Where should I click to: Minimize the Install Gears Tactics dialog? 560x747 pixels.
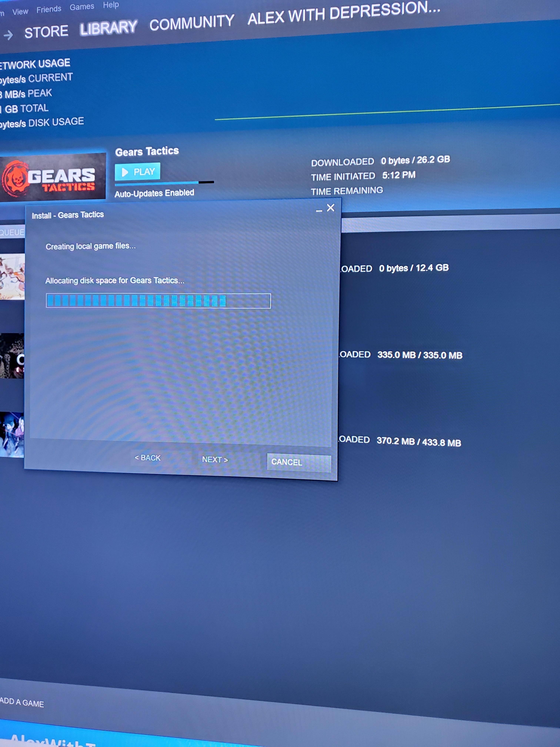pyautogui.click(x=319, y=210)
